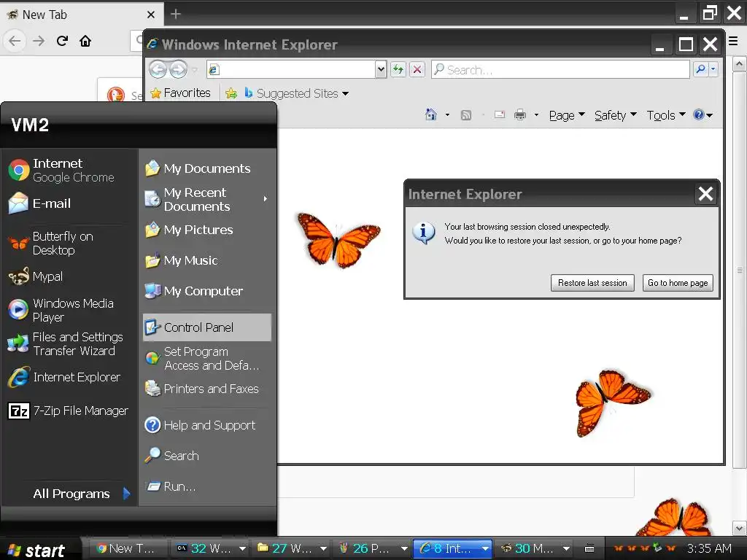Open Suggested Sites dropdown
This screenshot has height=560, width=747.
[296, 93]
